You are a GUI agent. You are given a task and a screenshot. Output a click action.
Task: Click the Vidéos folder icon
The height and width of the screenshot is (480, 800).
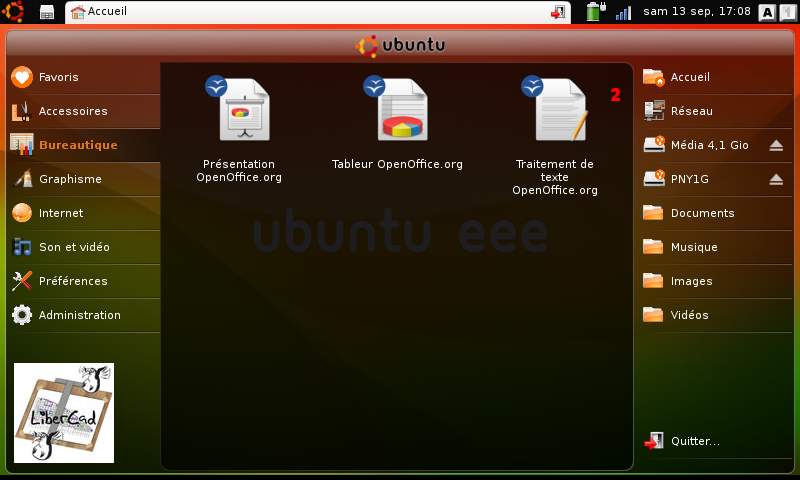pyautogui.click(x=653, y=315)
